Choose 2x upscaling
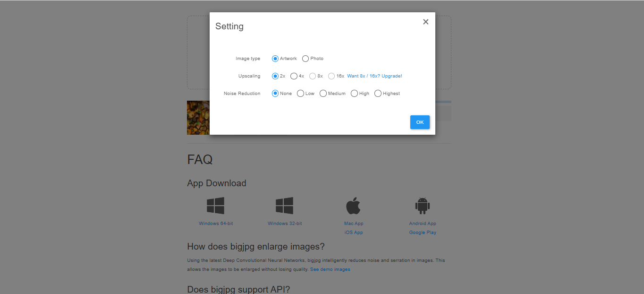This screenshot has width=644, height=294. [x=275, y=76]
